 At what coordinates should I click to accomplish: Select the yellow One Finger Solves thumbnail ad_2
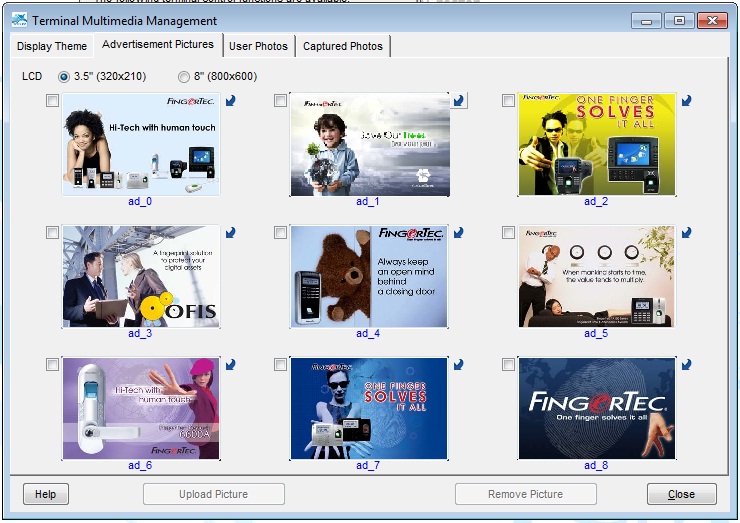click(x=597, y=144)
